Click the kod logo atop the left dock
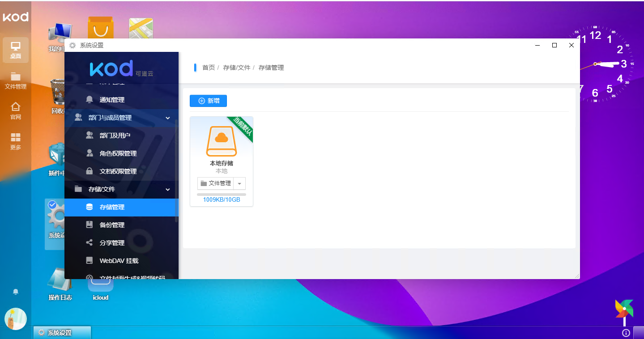Image resolution: width=644 pixels, height=339 pixels. click(16, 17)
